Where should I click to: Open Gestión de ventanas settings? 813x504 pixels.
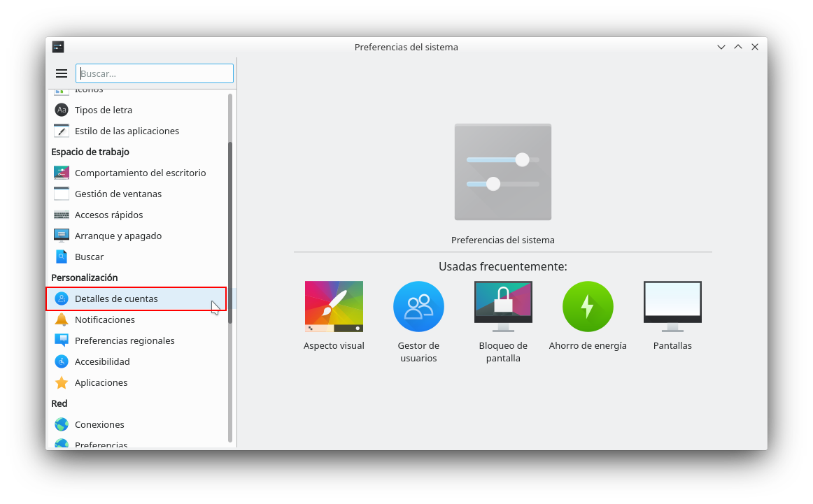(118, 194)
